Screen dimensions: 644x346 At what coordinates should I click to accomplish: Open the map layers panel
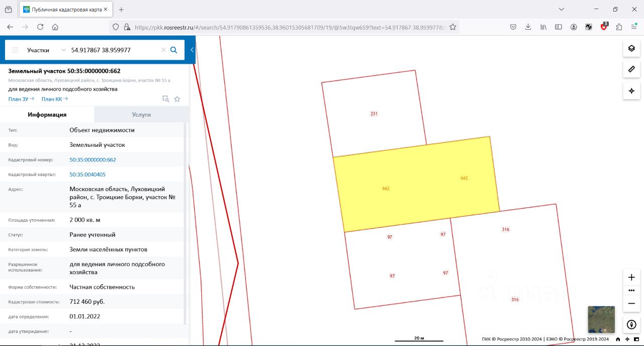point(631,49)
